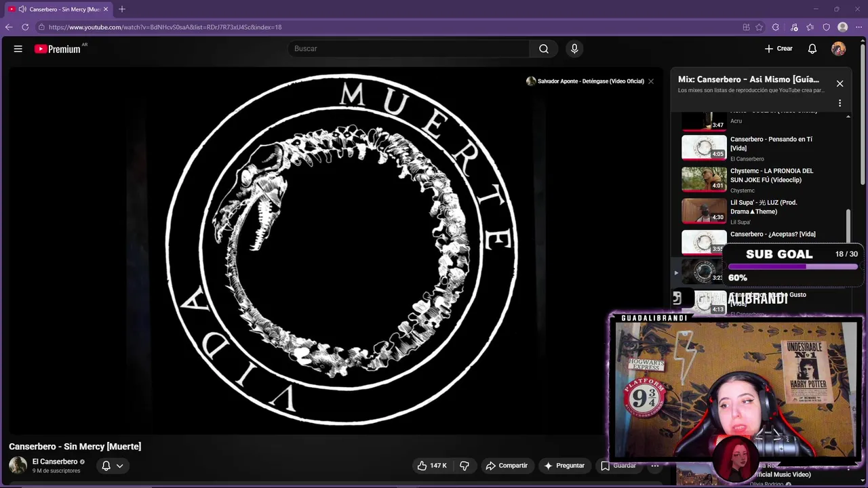The width and height of the screenshot is (868, 488).
Task: Click the SUB GOAL progress bar overlay
Action: (x=793, y=266)
